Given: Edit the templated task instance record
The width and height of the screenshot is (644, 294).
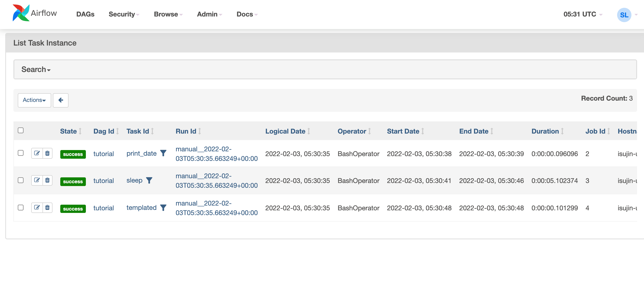Looking at the screenshot, I should click(x=37, y=207).
